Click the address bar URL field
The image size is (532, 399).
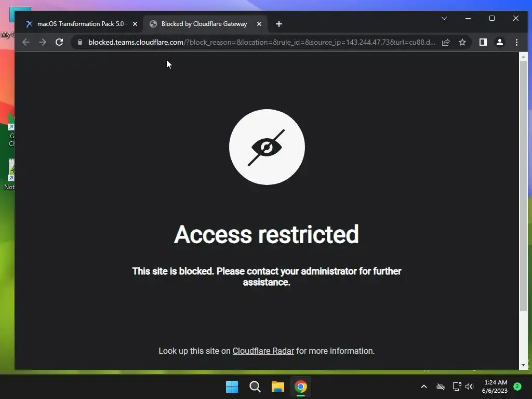[262, 42]
